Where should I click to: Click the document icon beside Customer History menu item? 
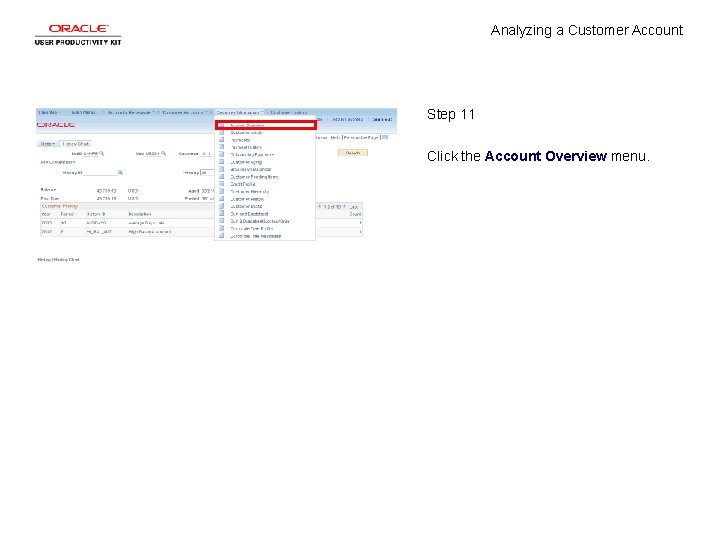[221, 199]
